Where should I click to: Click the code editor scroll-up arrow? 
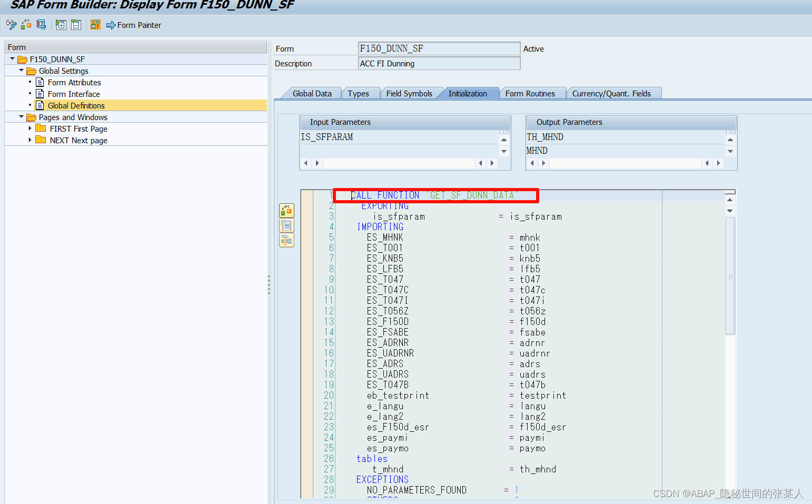click(730, 200)
